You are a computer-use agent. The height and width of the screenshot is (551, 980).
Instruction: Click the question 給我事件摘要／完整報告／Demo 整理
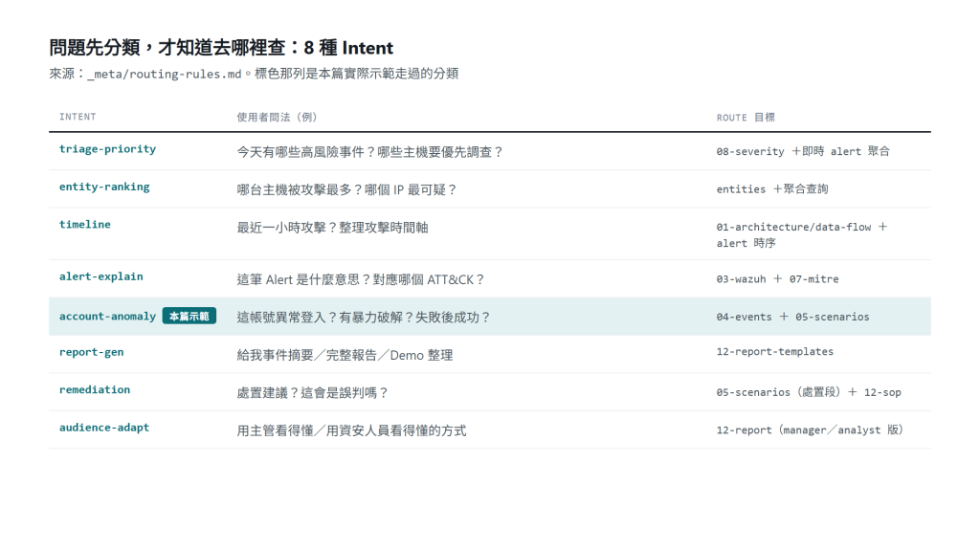click(345, 355)
